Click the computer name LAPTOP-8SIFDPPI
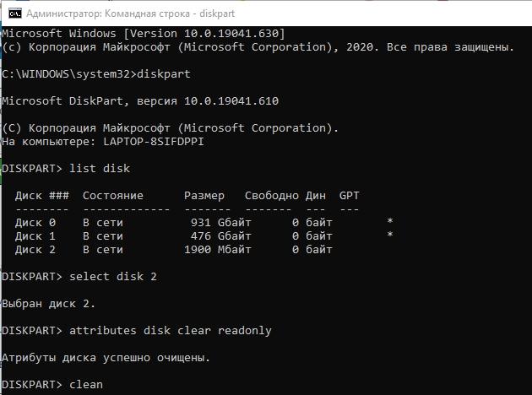532x395 pixels. (x=154, y=142)
